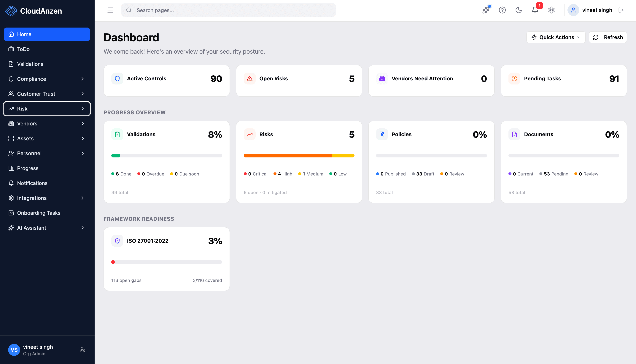The image size is (636, 364).
Task: Click the '0 Overdue' validations legend
Action: pos(151,174)
